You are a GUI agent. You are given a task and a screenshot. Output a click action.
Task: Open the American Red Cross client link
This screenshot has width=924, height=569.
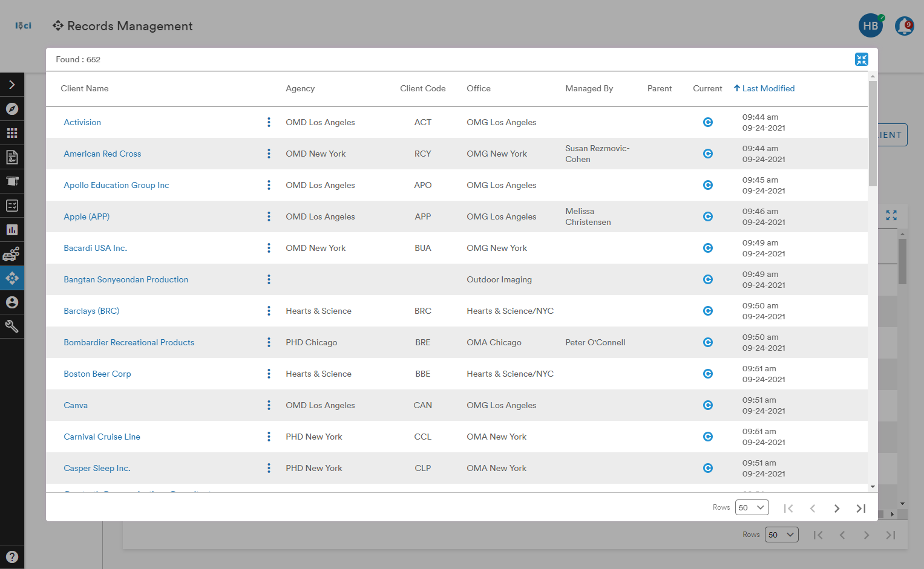[x=102, y=154]
